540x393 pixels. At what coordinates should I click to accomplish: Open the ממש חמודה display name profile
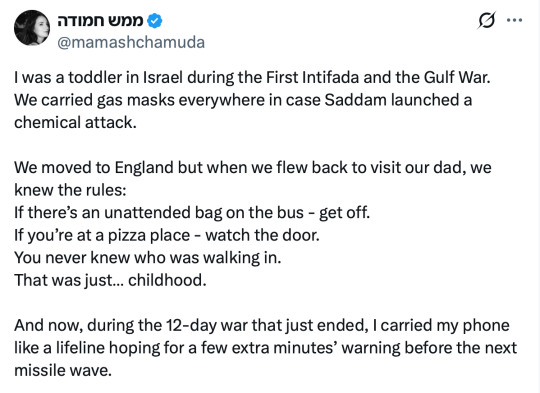(100, 21)
